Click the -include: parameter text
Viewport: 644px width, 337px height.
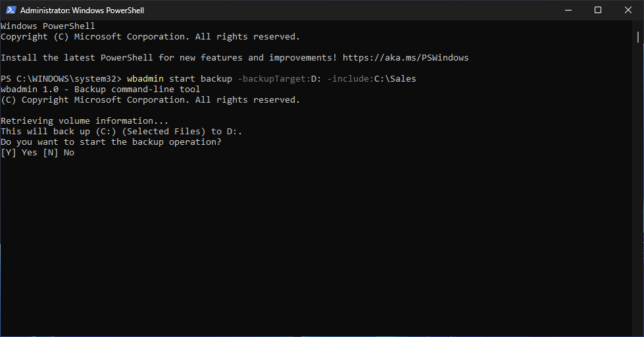pyautogui.click(x=351, y=79)
